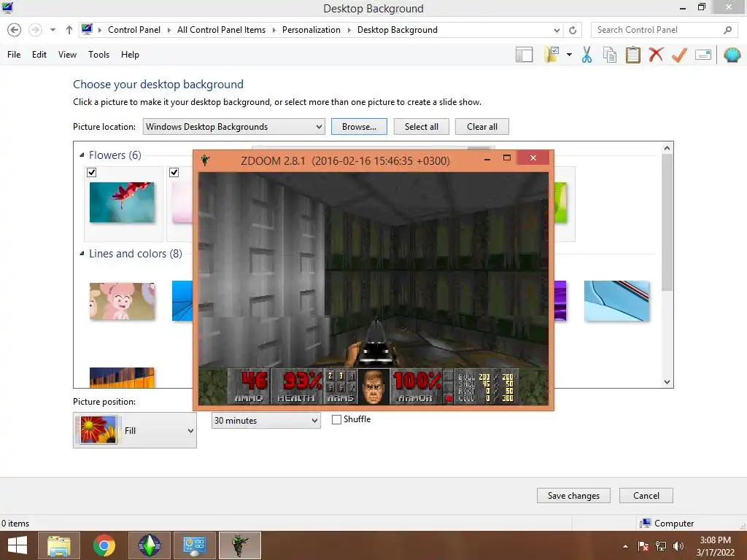Click the red X Delete toolbar icon

(656, 54)
